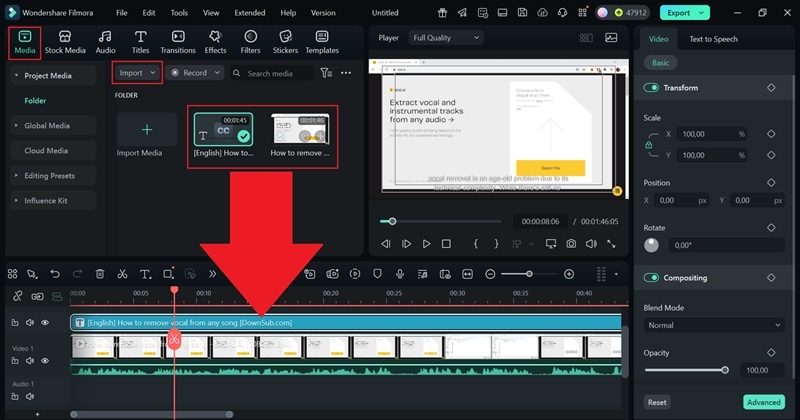Switch to the Text to Speech tab
The height and width of the screenshot is (420, 800).
(713, 39)
